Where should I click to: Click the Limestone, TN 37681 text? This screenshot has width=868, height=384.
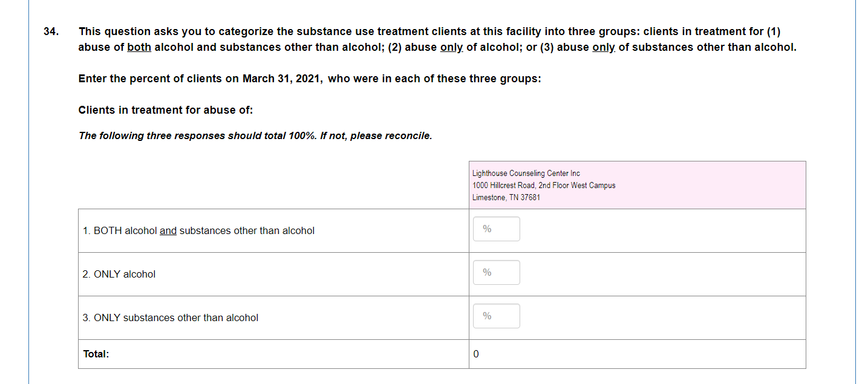(506, 198)
